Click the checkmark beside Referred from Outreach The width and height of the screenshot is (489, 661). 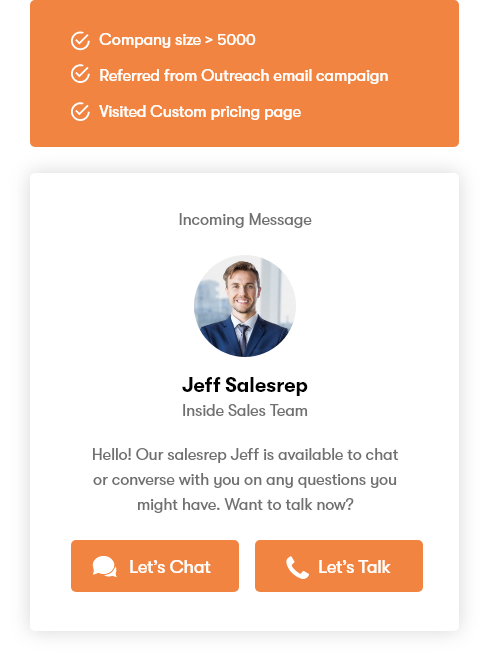[80, 74]
